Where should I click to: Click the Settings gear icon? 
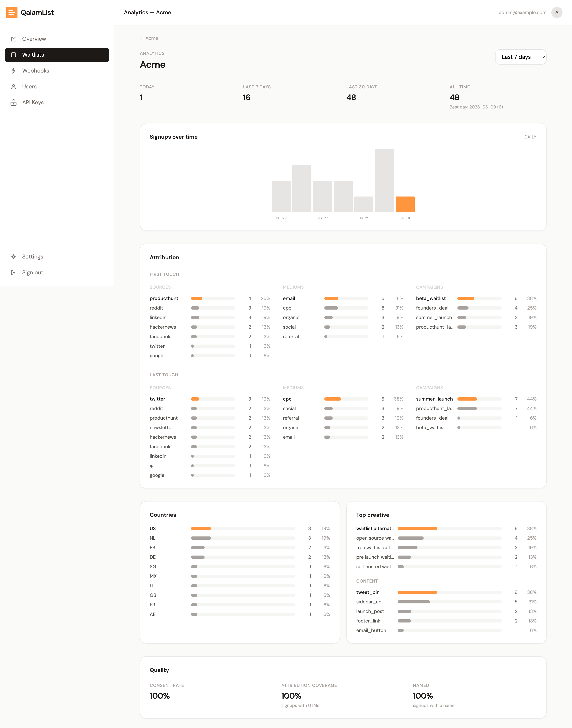point(13,257)
